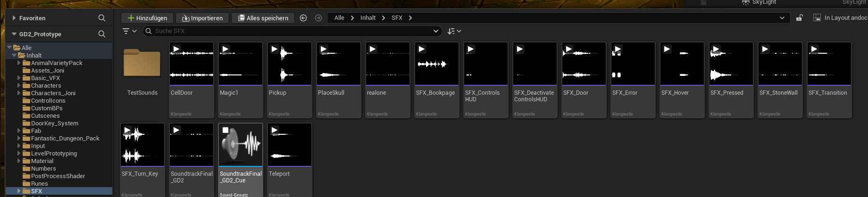The image size is (868, 197).
Task: Search in the GD2_Prototype tree
Action: point(101,34)
